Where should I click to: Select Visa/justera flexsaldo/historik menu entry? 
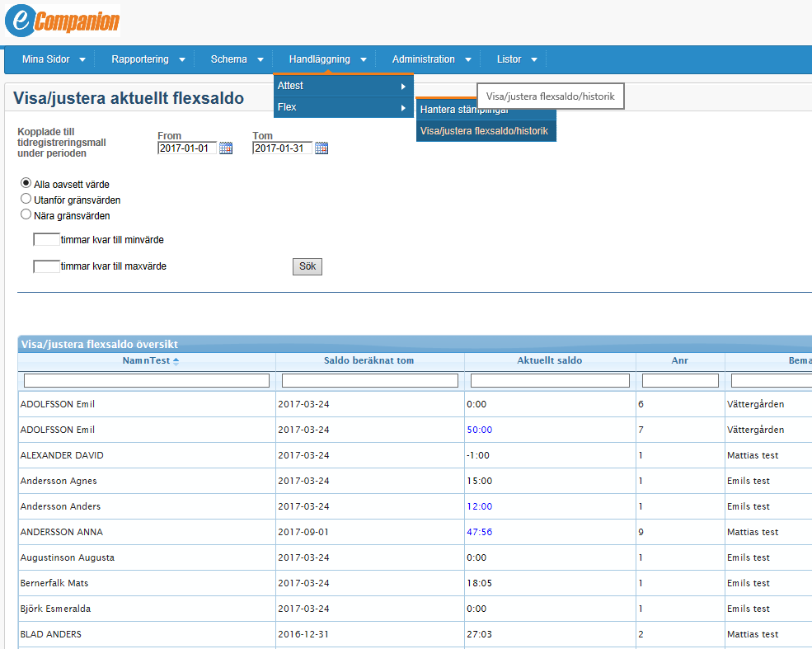483,130
